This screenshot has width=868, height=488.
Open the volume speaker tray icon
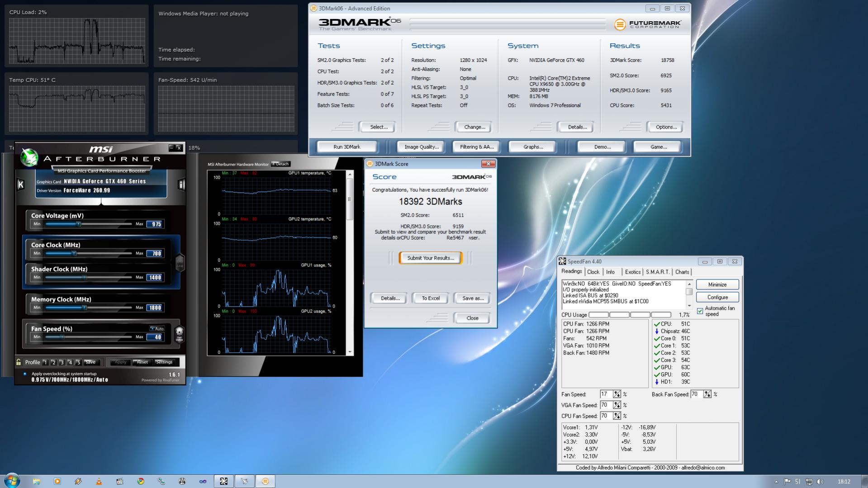click(x=820, y=482)
